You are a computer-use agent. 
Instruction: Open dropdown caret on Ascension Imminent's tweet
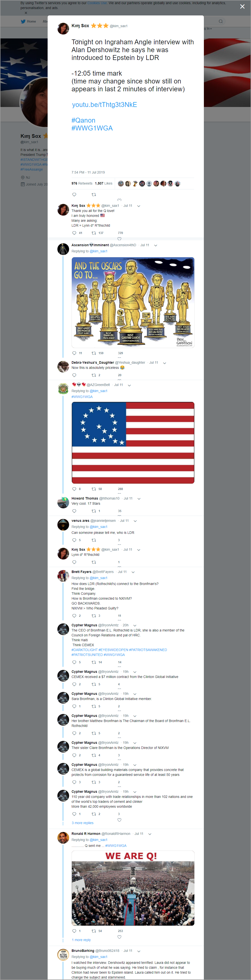tap(155, 245)
